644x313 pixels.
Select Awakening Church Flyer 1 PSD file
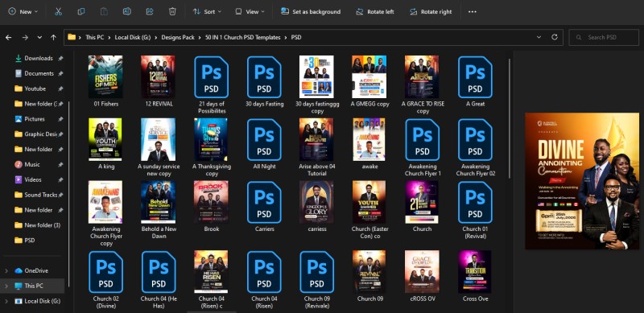[422, 140]
